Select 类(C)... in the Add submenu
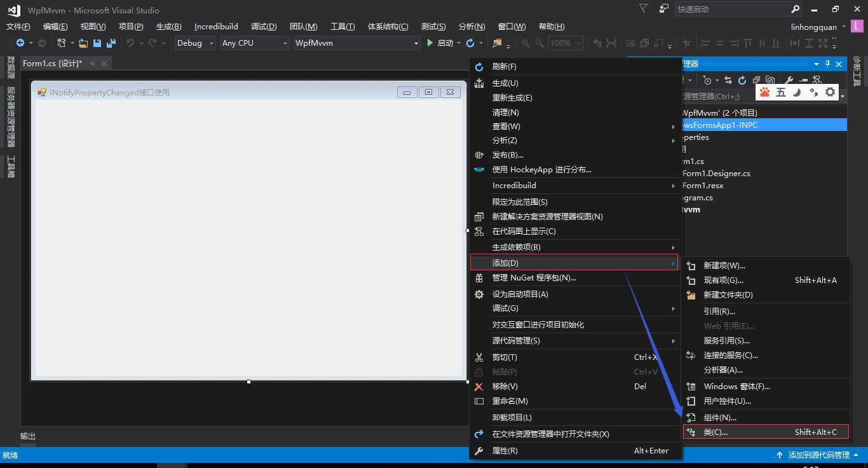This screenshot has width=868, height=468. coord(766,432)
